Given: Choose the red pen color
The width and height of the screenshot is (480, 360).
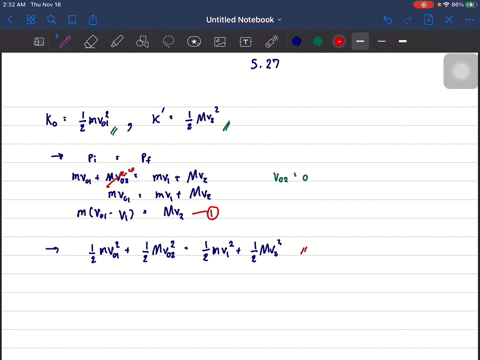Looking at the screenshot, I should (339, 41).
